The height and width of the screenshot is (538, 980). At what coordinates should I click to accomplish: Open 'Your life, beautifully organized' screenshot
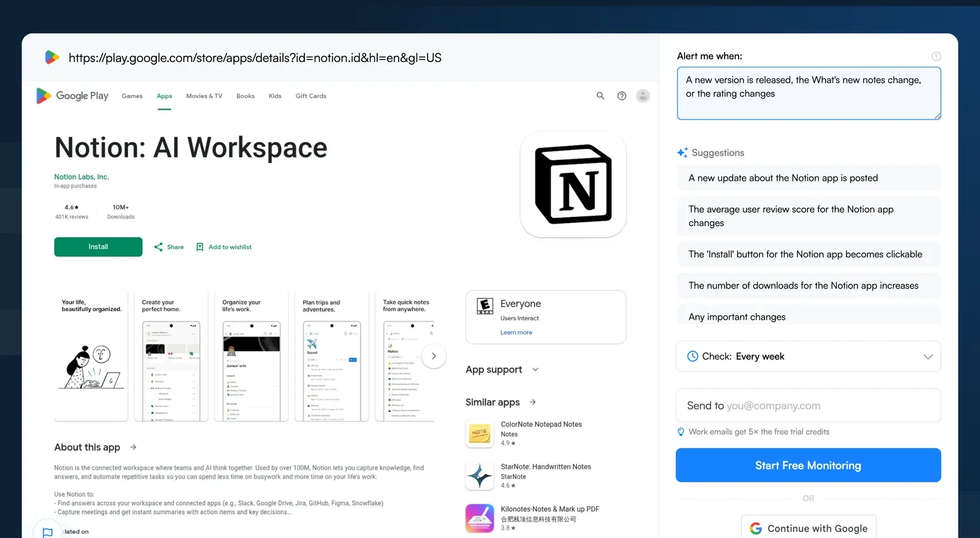point(91,357)
